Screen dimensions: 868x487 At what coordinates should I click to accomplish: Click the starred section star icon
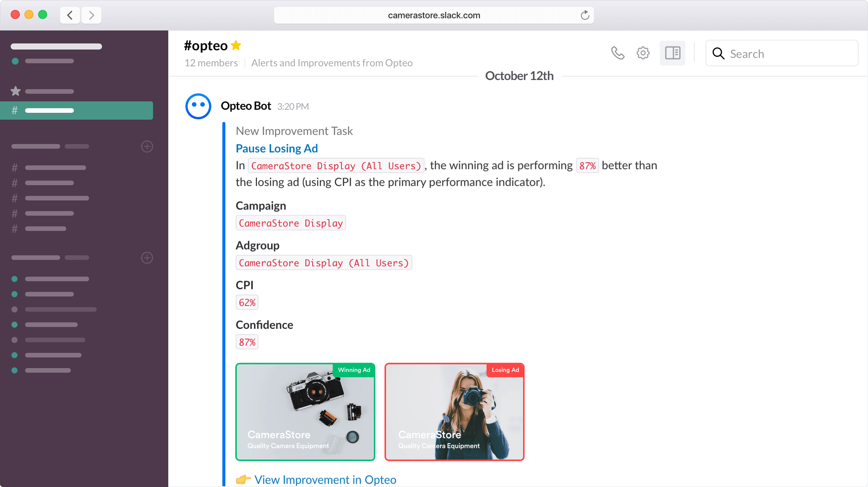16,91
